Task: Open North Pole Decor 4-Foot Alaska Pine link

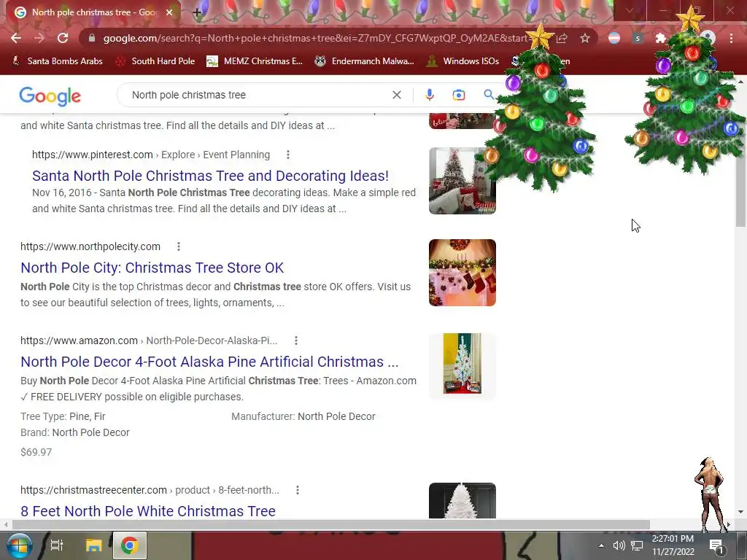Action: 209,362
